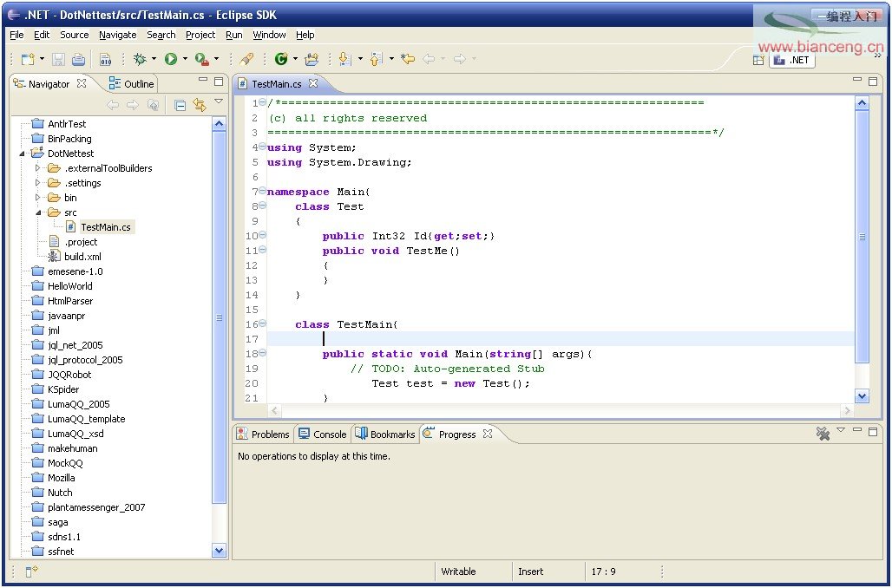Expand the bin folder
The image size is (892, 588).
coord(37,198)
